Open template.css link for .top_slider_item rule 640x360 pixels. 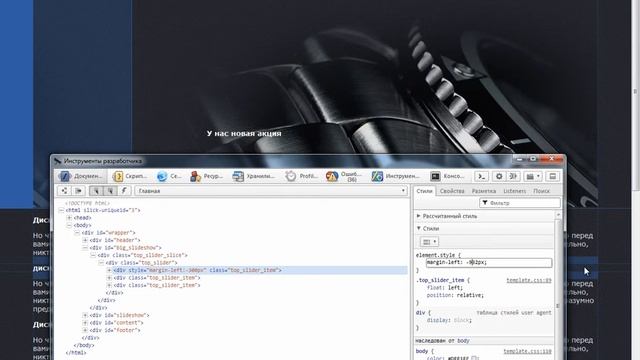pyautogui.click(x=529, y=280)
